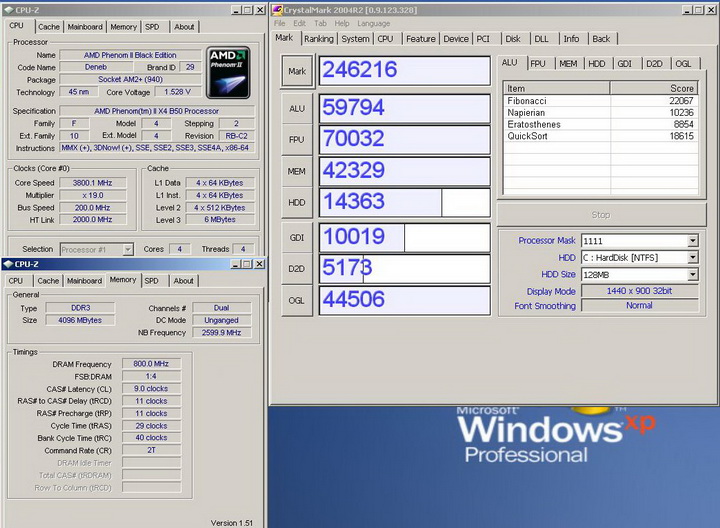Run the GDI benchmark button

tap(297, 238)
